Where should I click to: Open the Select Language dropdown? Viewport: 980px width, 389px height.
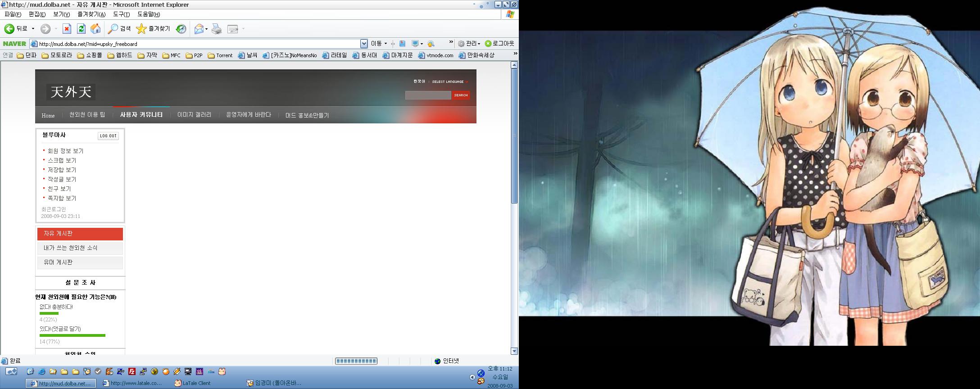[449, 81]
